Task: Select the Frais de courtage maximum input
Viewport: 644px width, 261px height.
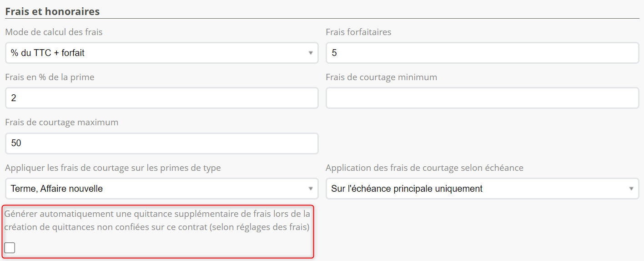Action: 161,143
